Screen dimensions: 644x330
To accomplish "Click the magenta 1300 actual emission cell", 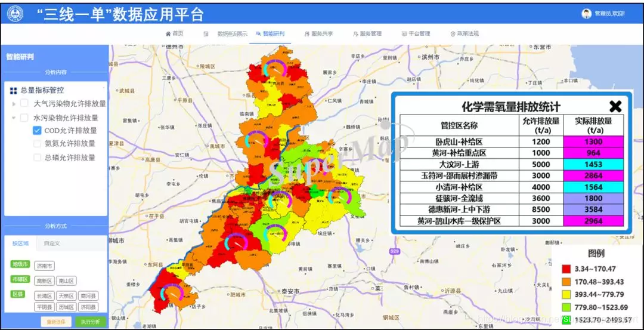I will (593, 142).
